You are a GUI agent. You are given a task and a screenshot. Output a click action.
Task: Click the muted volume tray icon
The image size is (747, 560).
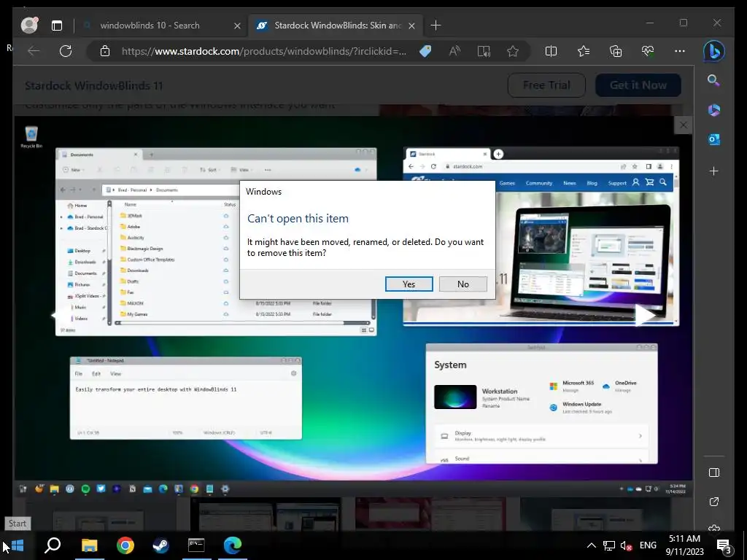pyautogui.click(x=626, y=545)
